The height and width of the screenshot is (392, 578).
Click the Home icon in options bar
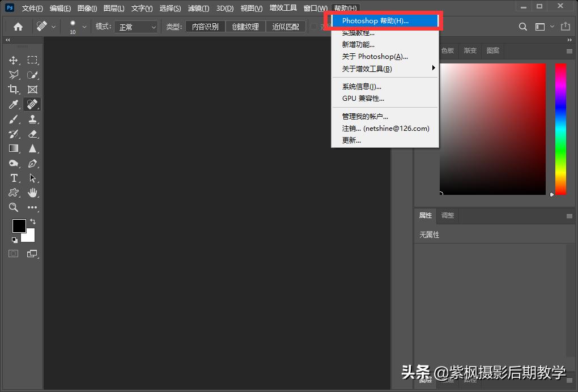pyautogui.click(x=18, y=27)
